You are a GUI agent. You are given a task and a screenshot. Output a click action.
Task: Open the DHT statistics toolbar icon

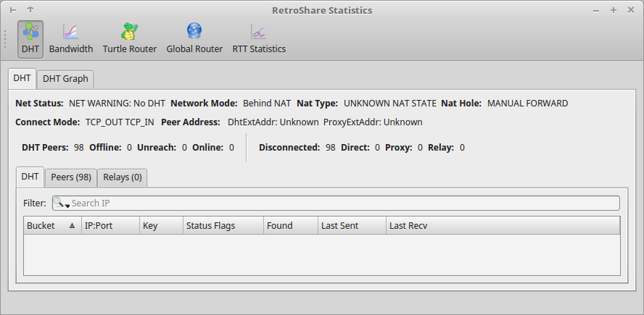click(x=30, y=39)
